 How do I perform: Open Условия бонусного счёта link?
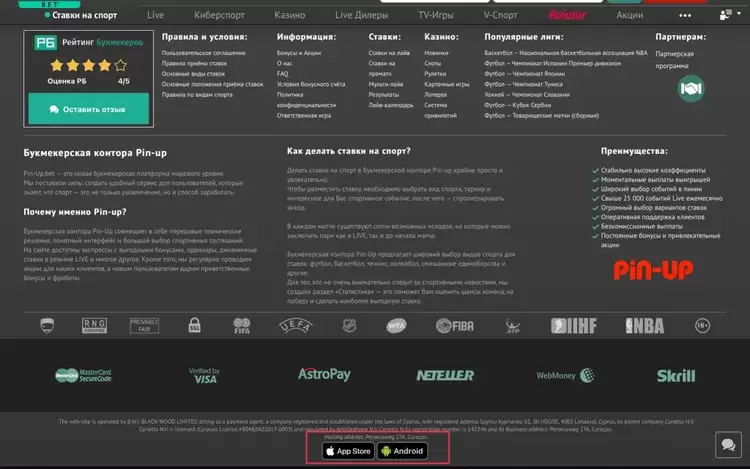coord(311,84)
